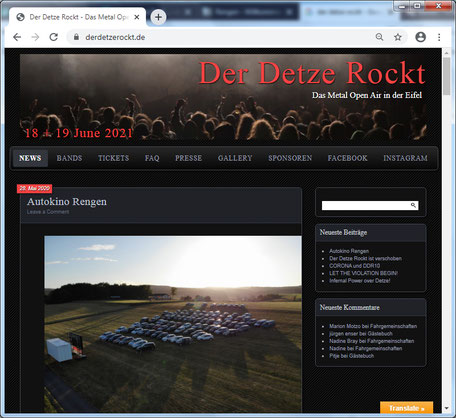
Task: Open the BANDS menu item
Action: tap(69, 158)
